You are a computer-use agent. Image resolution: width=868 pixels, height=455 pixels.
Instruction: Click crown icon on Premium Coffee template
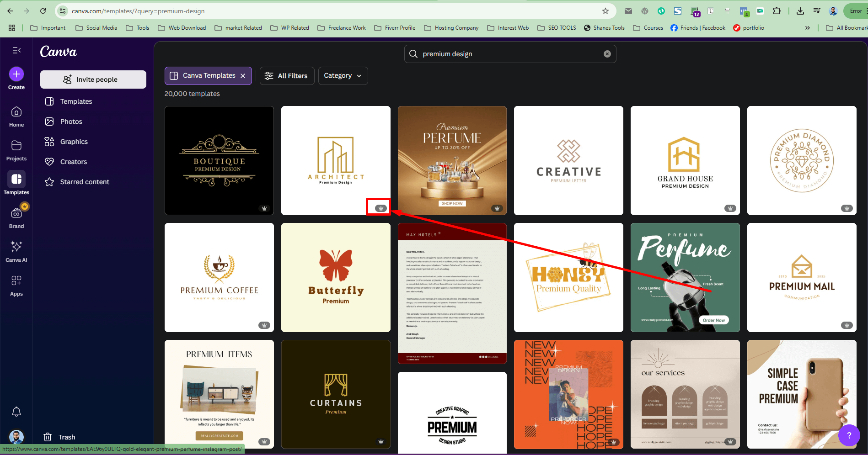point(264,325)
